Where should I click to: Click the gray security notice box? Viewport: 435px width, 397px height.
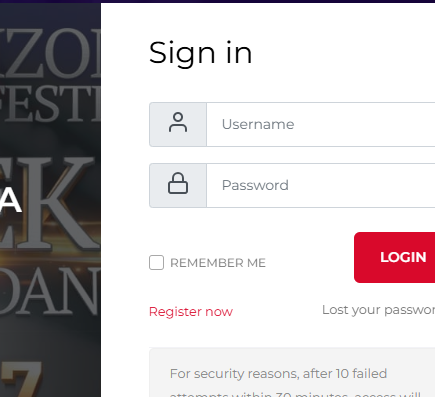click(x=292, y=373)
